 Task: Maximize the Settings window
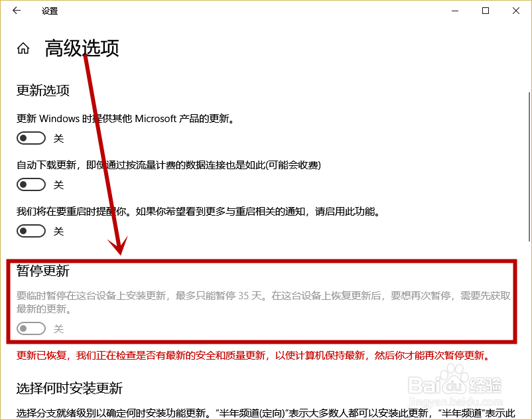click(x=486, y=11)
